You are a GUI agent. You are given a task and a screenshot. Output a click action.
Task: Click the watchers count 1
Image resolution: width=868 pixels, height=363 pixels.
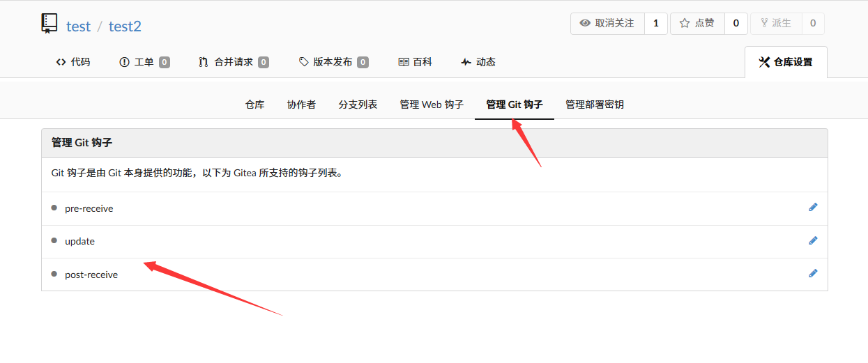[x=655, y=24]
